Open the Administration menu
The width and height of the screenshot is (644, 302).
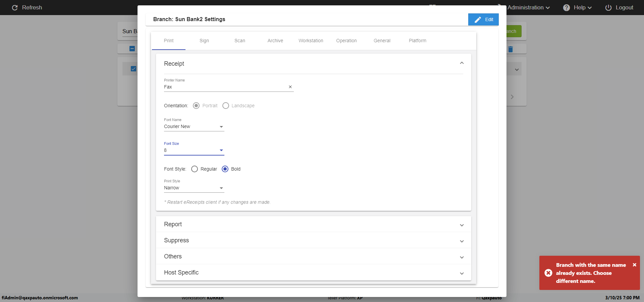coord(528,7)
